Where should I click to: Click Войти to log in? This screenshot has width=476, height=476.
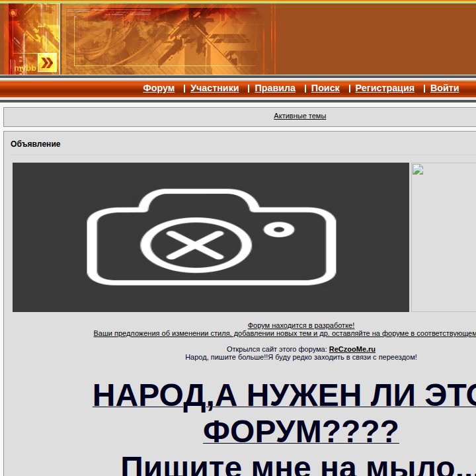445,88
